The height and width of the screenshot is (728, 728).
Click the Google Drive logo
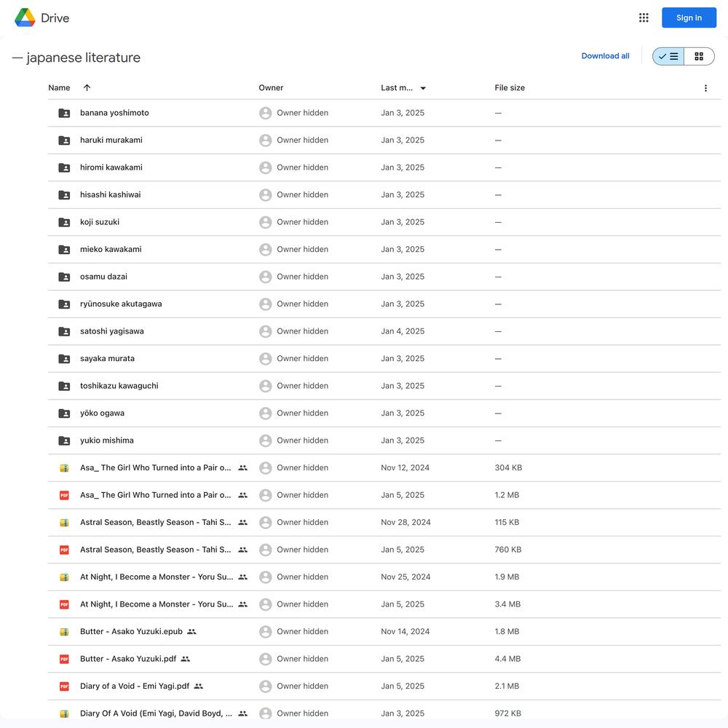42,17
